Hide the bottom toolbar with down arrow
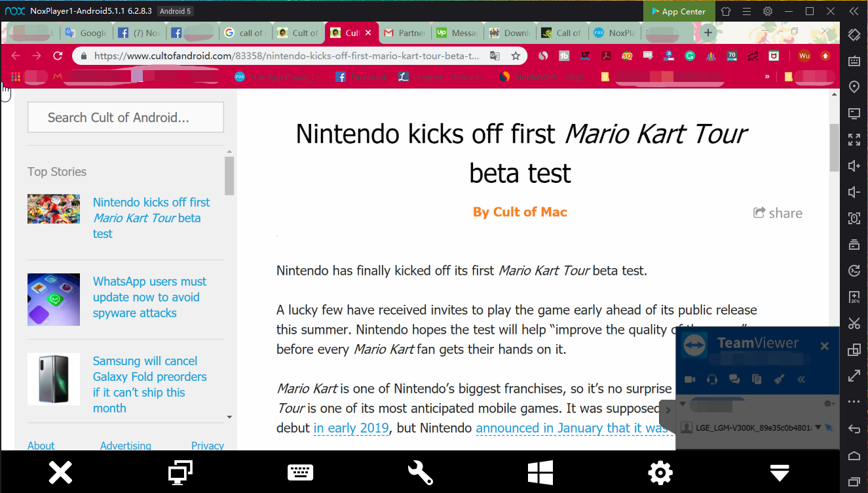The image size is (868, 493). 780,472
